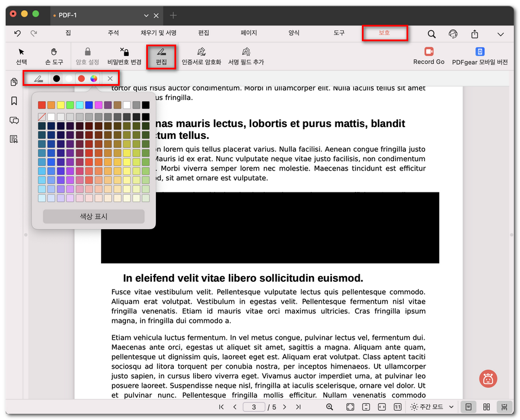Open the bookmarks panel in left sidebar
The image size is (520, 420).
coord(14,101)
